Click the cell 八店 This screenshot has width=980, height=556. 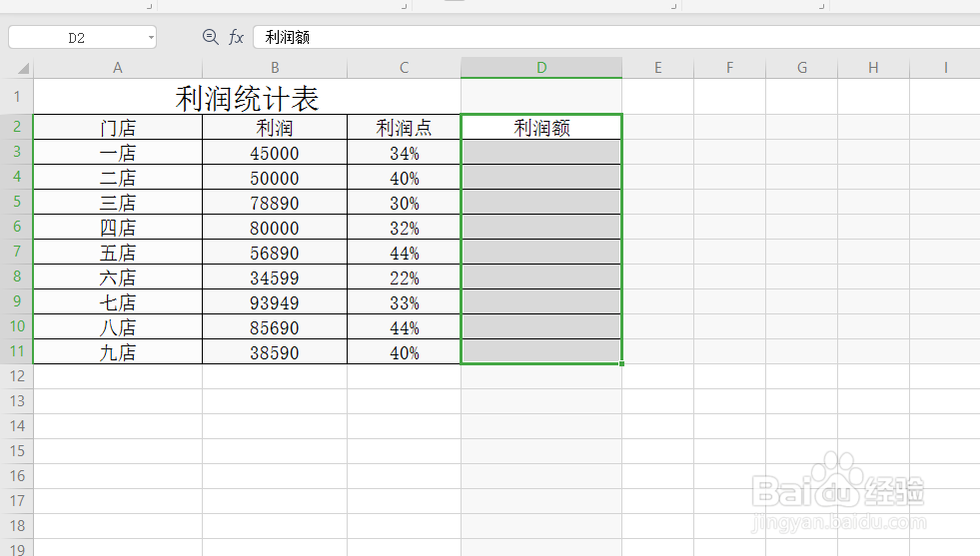pos(118,327)
